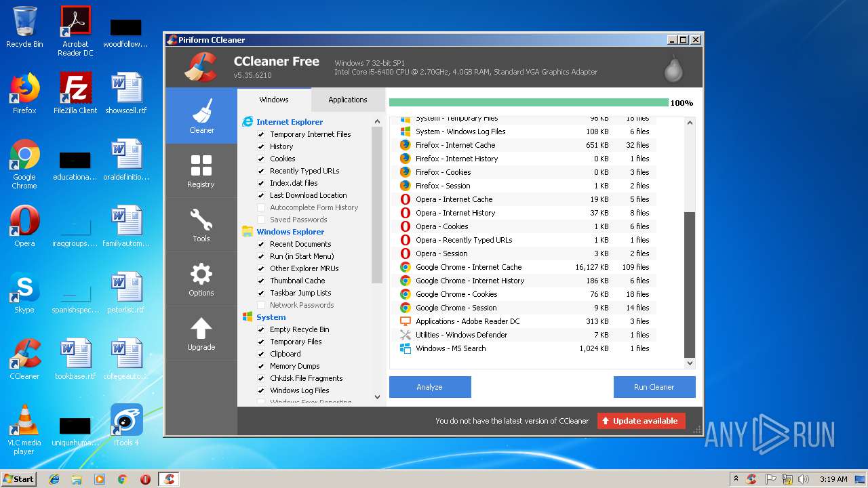Click the Piriform pear icon

point(673,68)
